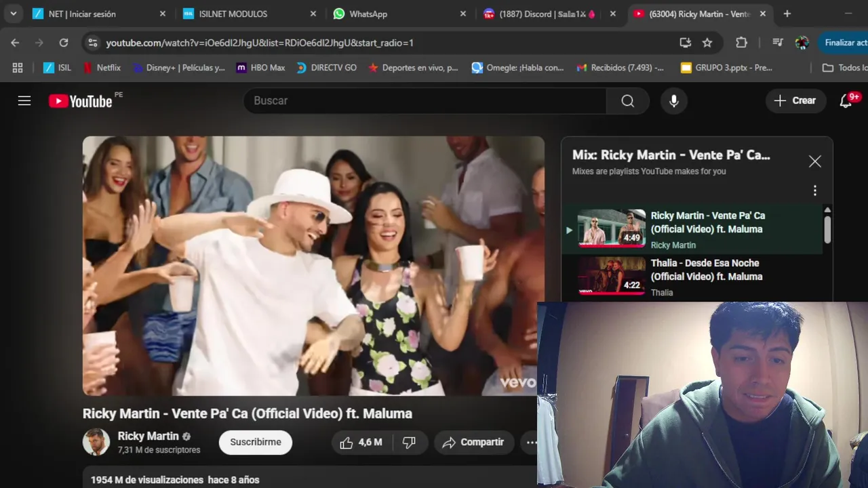Open the Omegle bookmark

pos(517,68)
